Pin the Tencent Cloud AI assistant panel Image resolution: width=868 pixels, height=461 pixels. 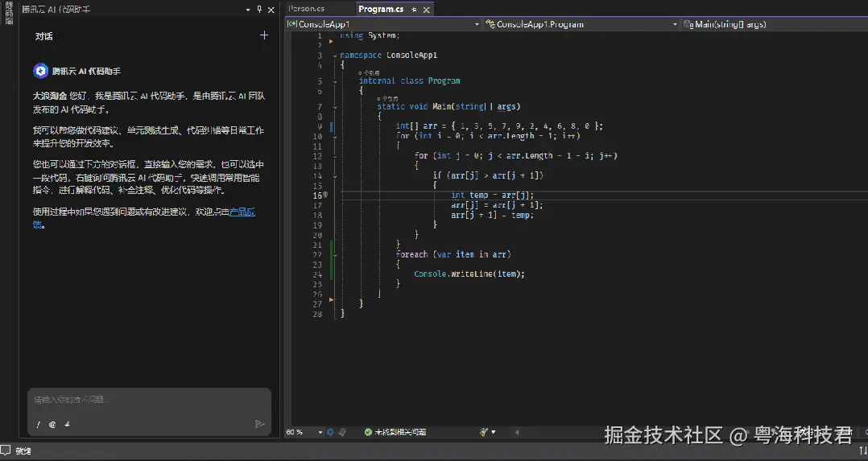tap(259, 10)
